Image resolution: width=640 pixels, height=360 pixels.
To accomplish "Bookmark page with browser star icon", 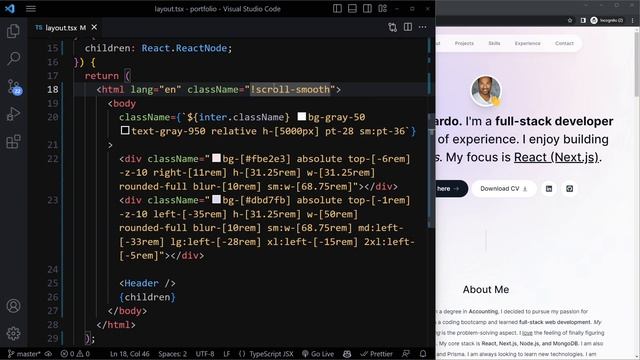I will pos(570,20).
